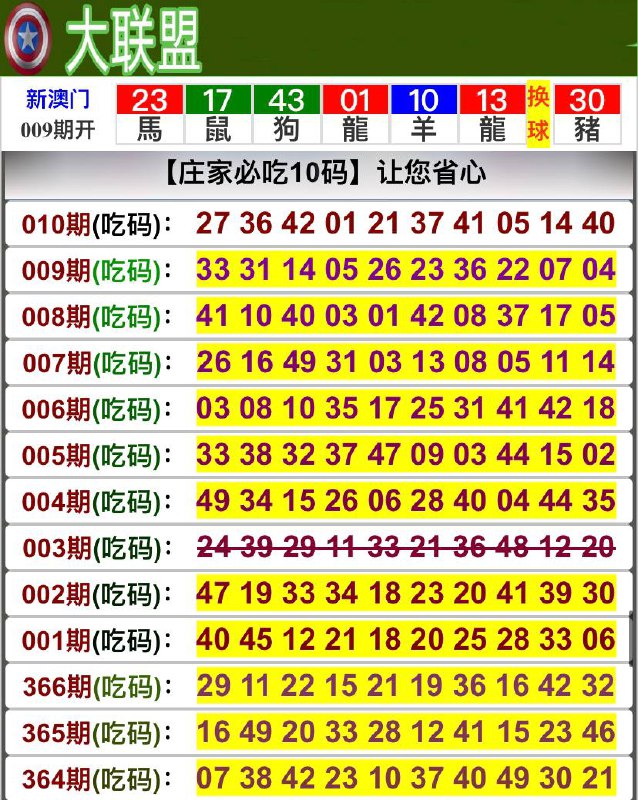This screenshot has width=638, height=800.
Task: Click number 32 in the 366期 row
Action: (x=599, y=685)
